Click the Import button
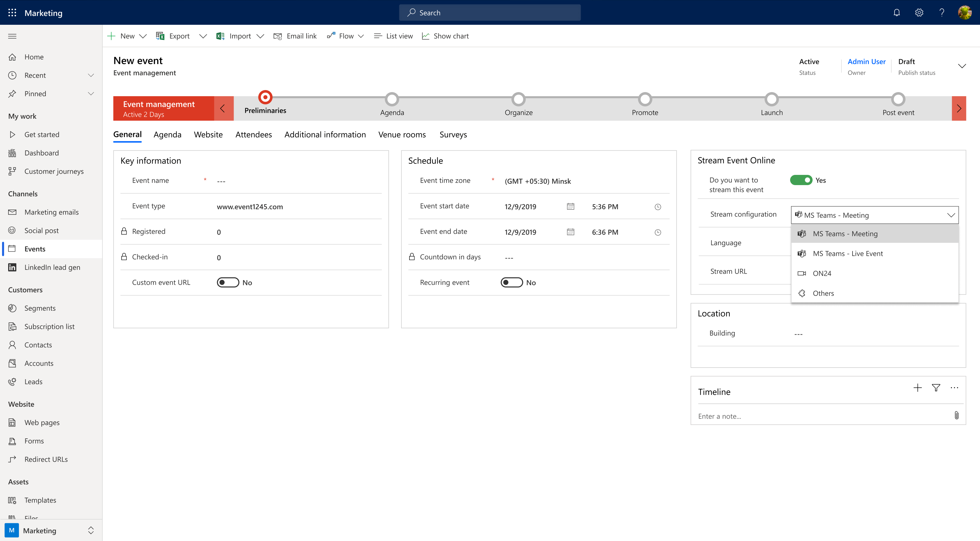Screen dimensions: 980x541 coord(238,35)
